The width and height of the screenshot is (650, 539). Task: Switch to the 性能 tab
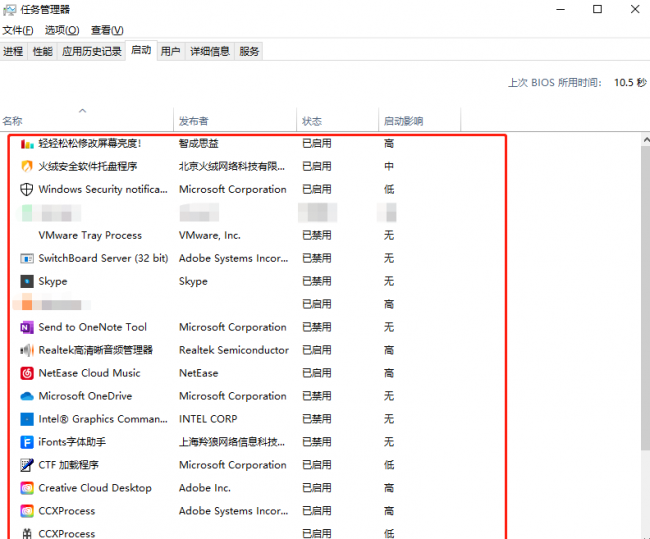pos(43,51)
